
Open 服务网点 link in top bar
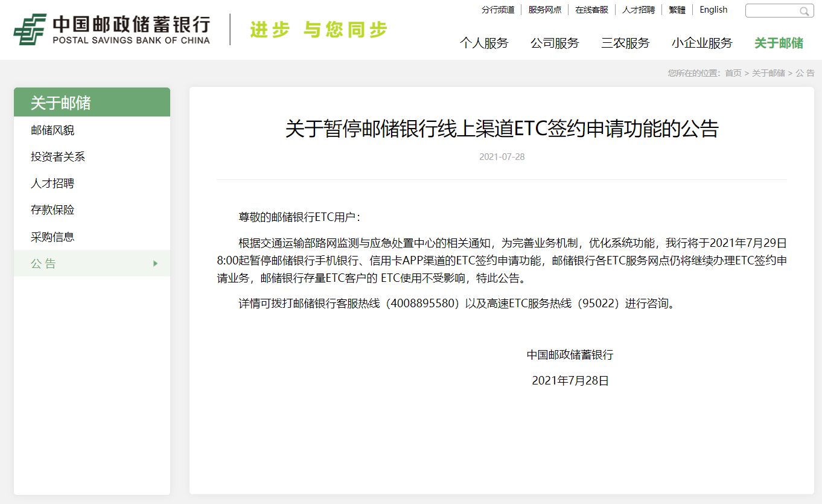[544, 10]
